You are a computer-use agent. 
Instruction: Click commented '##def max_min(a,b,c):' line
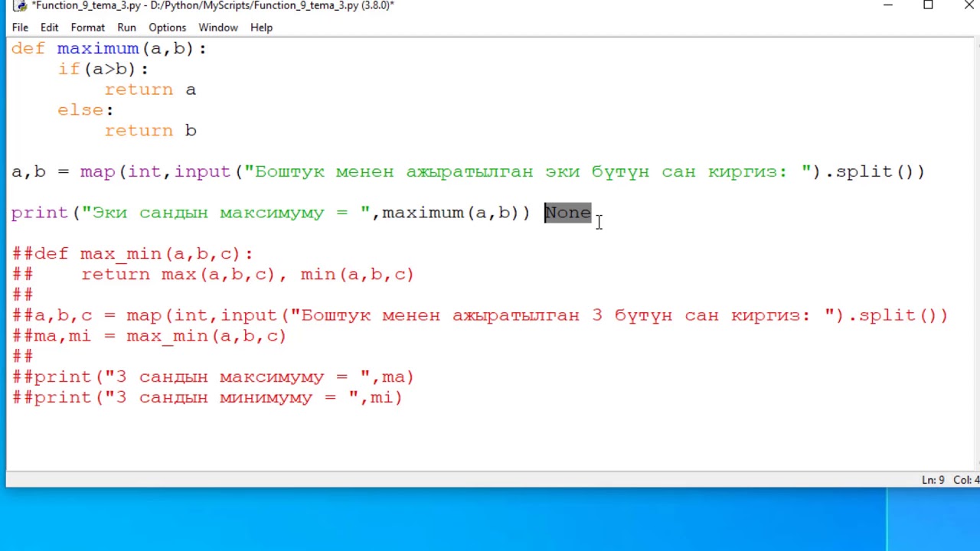tap(132, 254)
